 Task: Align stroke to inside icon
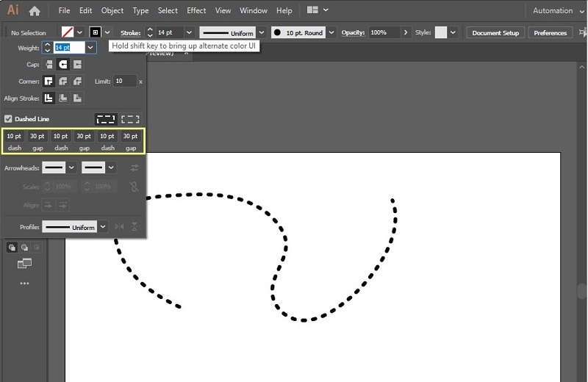[x=63, y=98]
